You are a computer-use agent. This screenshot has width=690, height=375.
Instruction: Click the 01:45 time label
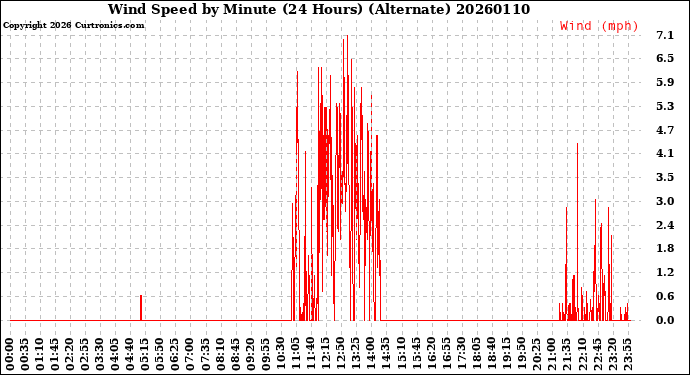pyautogui.click(x=55, y=354)
